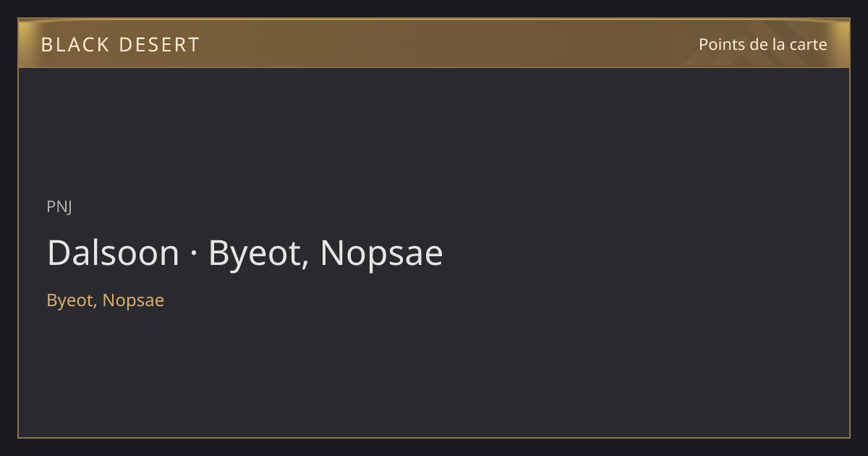Click the BLACK DESERT header title
This screenshot has width=868, height=456.
[120, 44]
